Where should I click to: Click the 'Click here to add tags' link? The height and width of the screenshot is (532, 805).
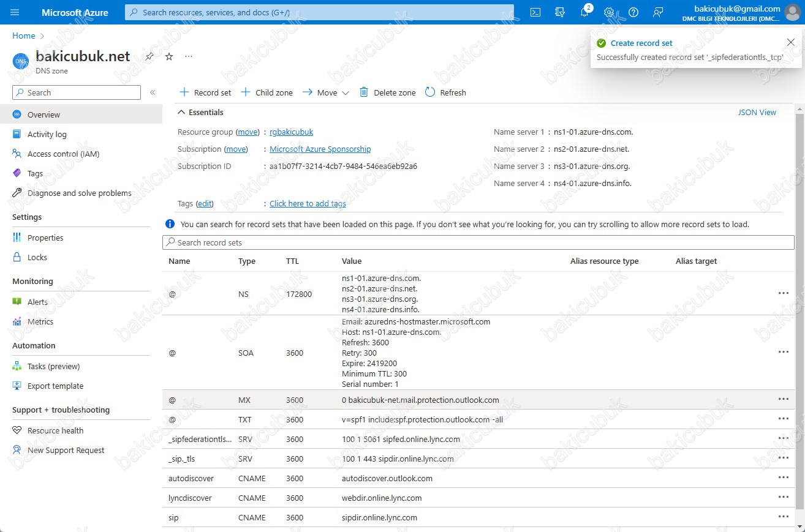pos(308,203)
